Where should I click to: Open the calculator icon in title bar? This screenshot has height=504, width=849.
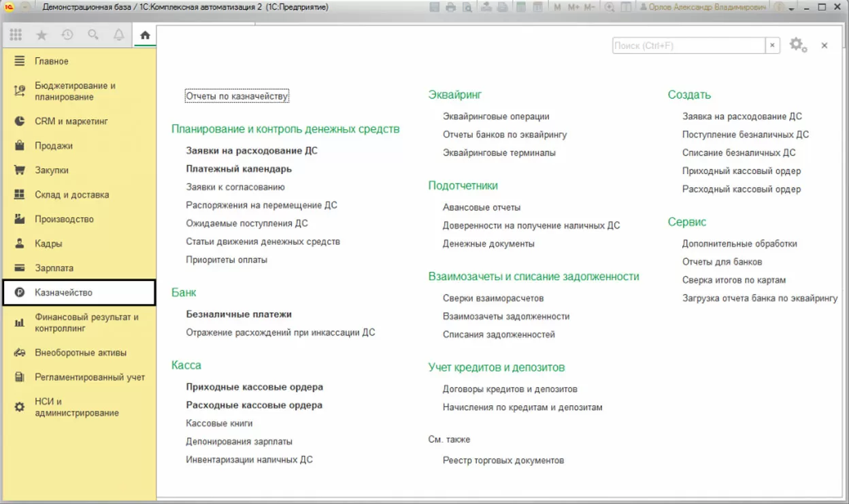(521, 7)
